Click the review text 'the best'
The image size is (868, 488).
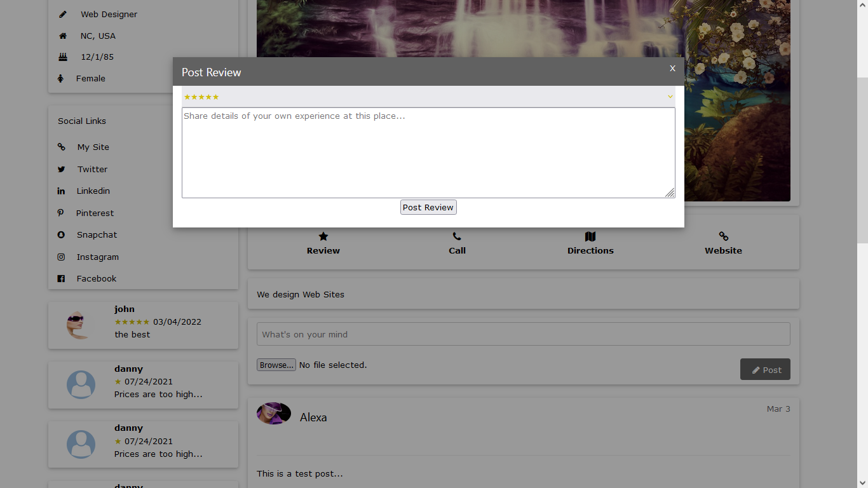132,334
